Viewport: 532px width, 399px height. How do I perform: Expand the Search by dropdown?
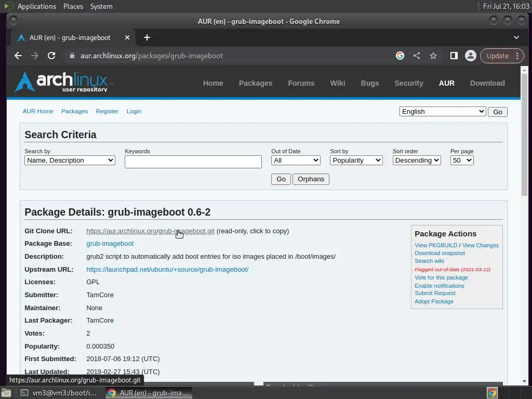pyautogui.click(x=70, y=161)
